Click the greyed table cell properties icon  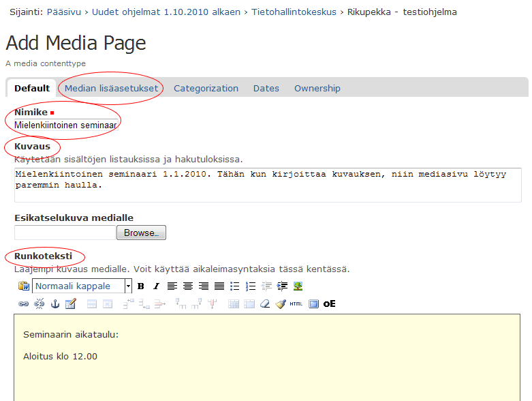[x=108, y=304]
